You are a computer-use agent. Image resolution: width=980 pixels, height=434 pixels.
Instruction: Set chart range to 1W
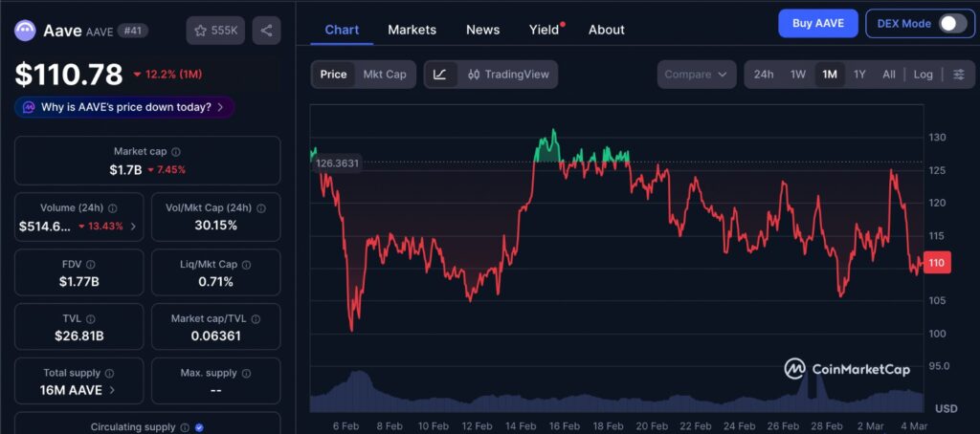click(797, 75)
